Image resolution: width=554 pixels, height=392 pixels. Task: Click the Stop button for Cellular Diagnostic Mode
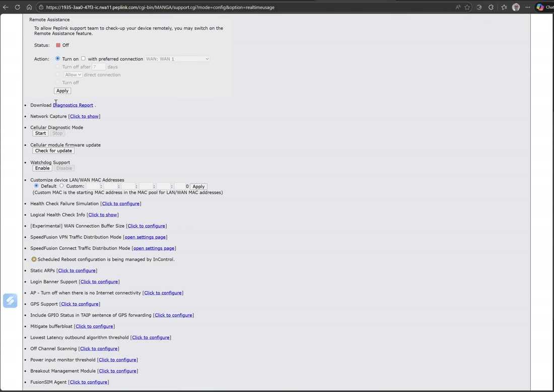point(57,133)
